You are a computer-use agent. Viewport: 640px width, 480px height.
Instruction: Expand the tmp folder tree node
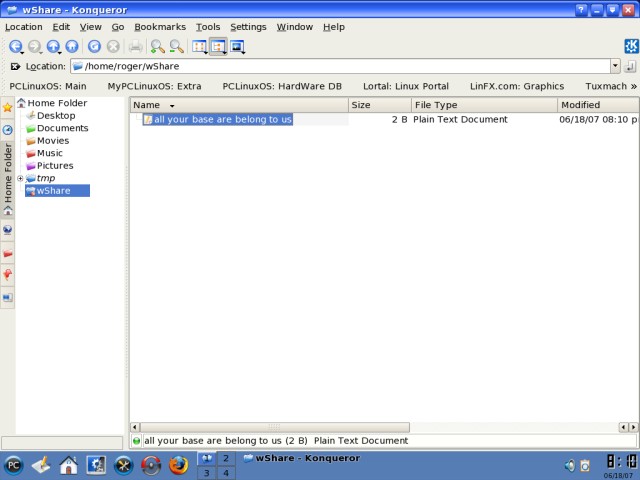[x=20, y=178]
